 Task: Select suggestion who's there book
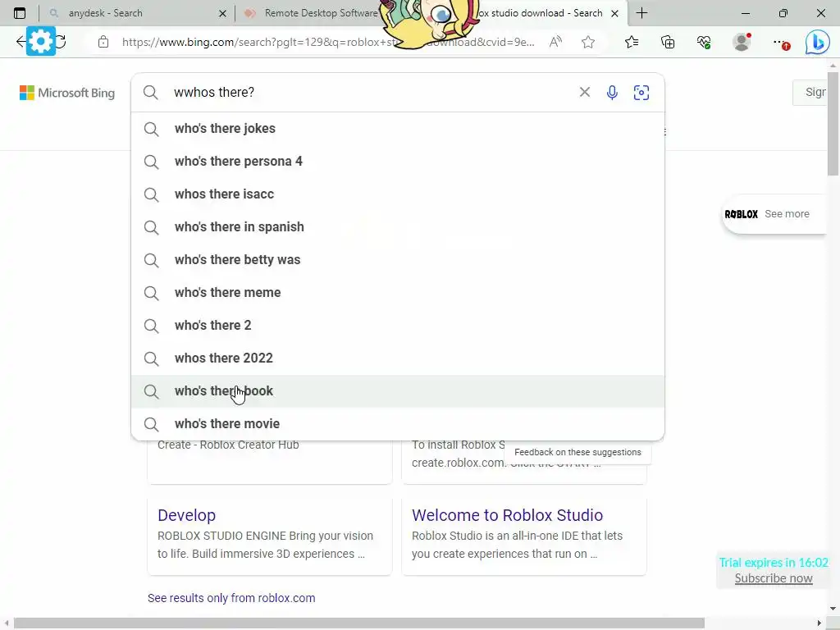click(x=398, y=391)
